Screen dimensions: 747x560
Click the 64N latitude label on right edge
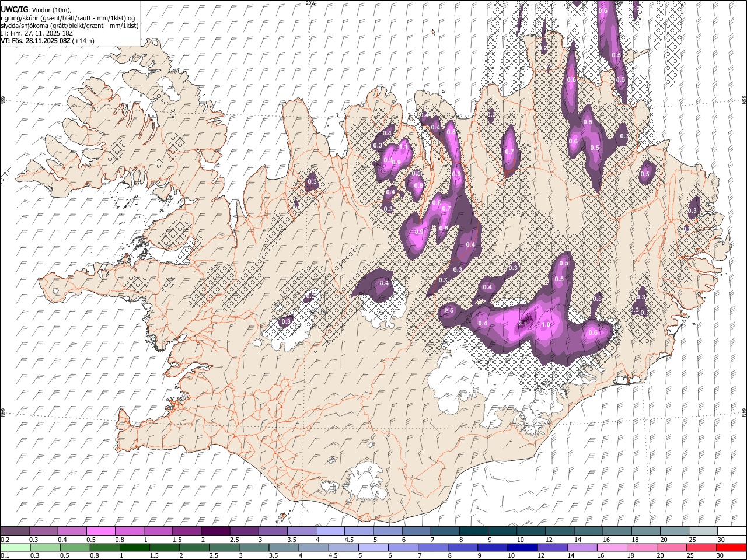(x=744, y=411)
